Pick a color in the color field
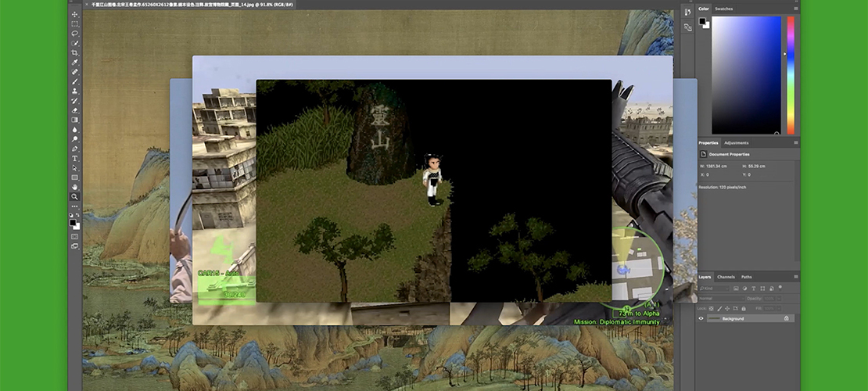This screenshot has height=391, width=868. click(x=746, y=75)
